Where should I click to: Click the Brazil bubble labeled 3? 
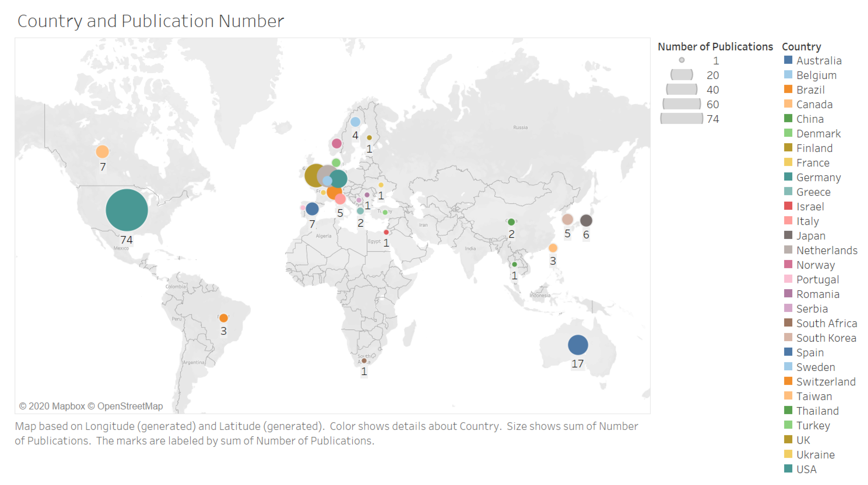click(223, 318)
